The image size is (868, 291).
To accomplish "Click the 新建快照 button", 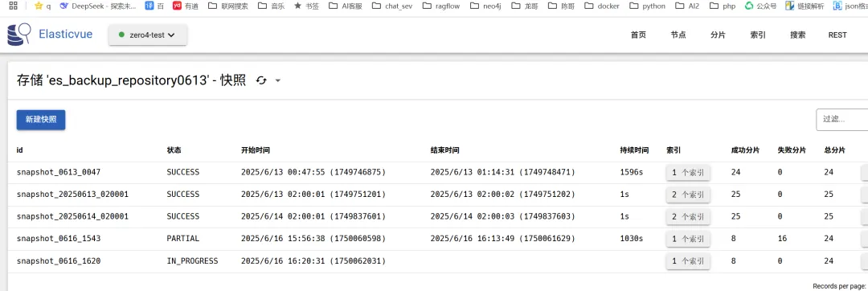I will [x=41, y=120].
